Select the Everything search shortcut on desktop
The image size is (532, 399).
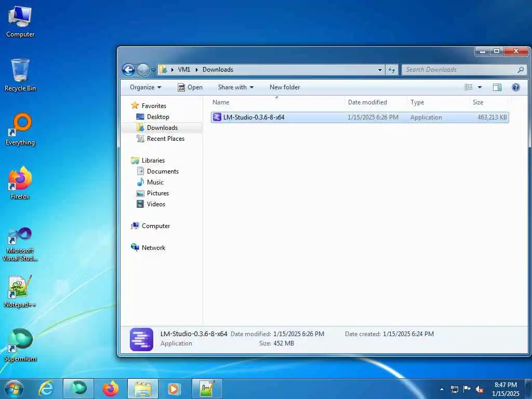[x=20, y=129]
